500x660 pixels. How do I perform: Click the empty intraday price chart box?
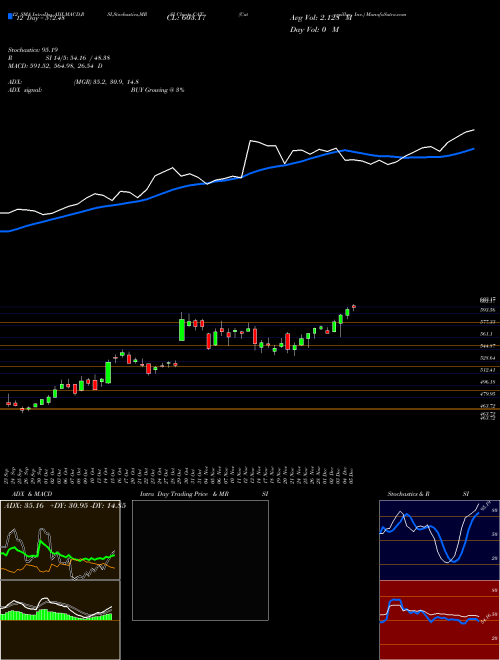(200, 560)
